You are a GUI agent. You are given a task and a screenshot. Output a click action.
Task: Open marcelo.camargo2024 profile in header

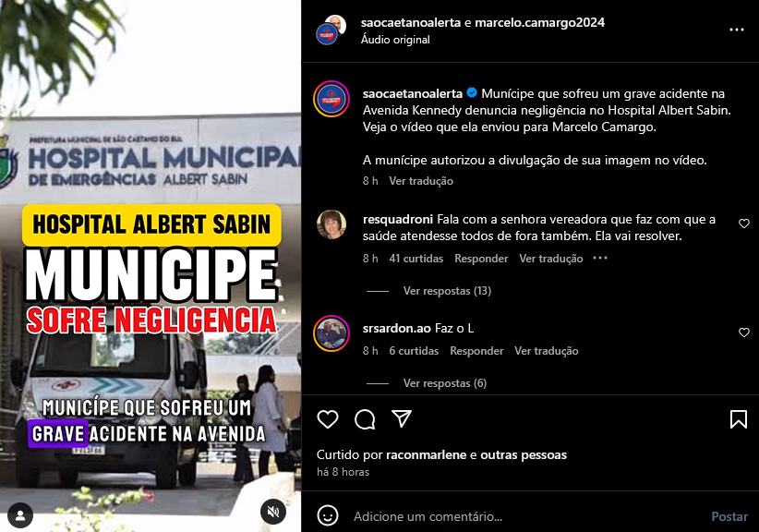click(x=540, y=23)
